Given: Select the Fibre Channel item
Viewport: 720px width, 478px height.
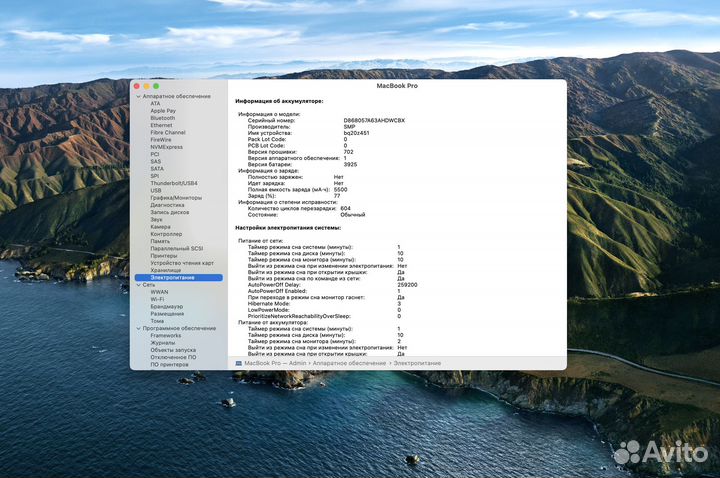Looking at the screenshot, I should [168, 132].
